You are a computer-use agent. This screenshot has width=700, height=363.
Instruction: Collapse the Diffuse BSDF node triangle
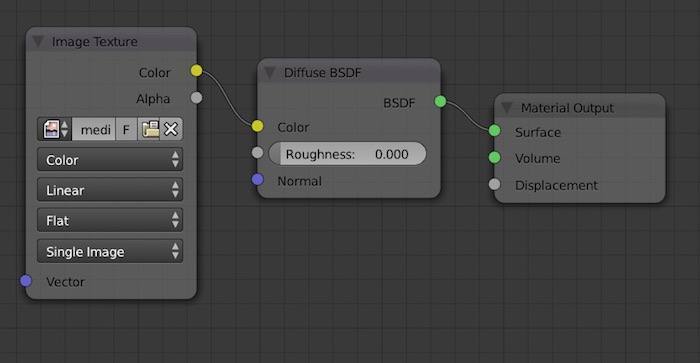click(x=270, y=73)
